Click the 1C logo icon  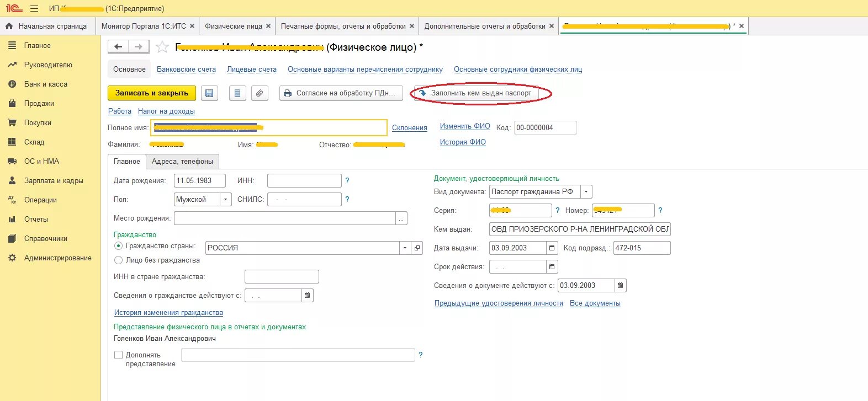pos(14,8)
